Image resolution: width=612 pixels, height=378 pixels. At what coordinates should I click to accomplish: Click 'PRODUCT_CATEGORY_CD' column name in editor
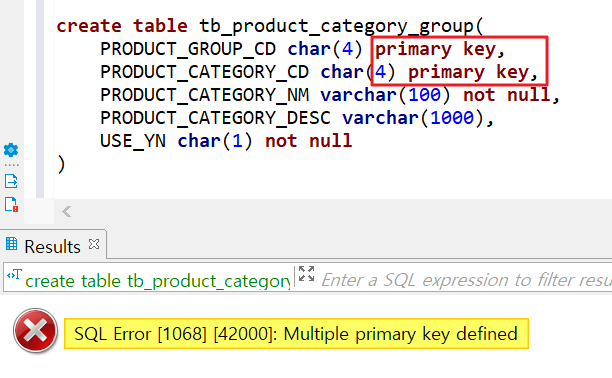[x=205, y=72]
